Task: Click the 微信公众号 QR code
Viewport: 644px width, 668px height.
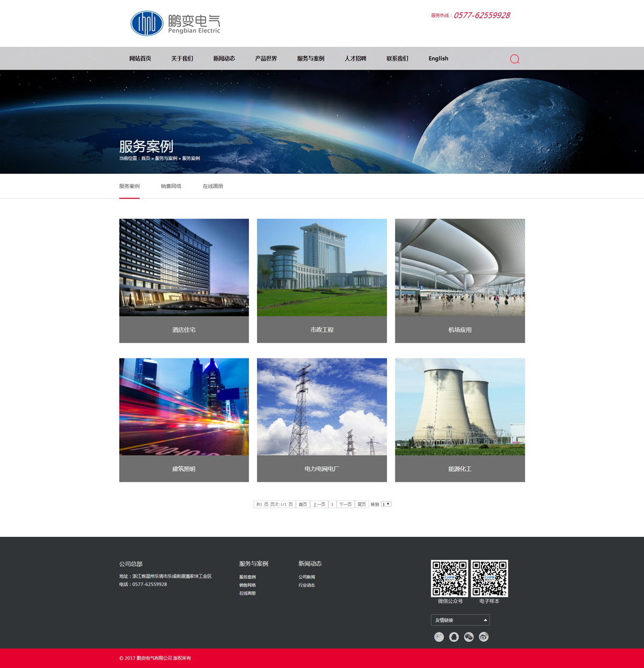Action: coord(450,578)
